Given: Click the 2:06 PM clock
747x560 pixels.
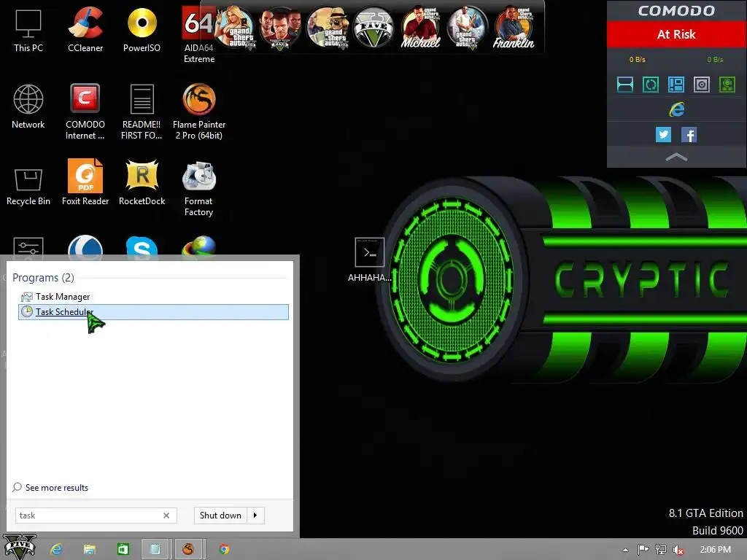Looking at the screenshot, I should coord(715,550).
